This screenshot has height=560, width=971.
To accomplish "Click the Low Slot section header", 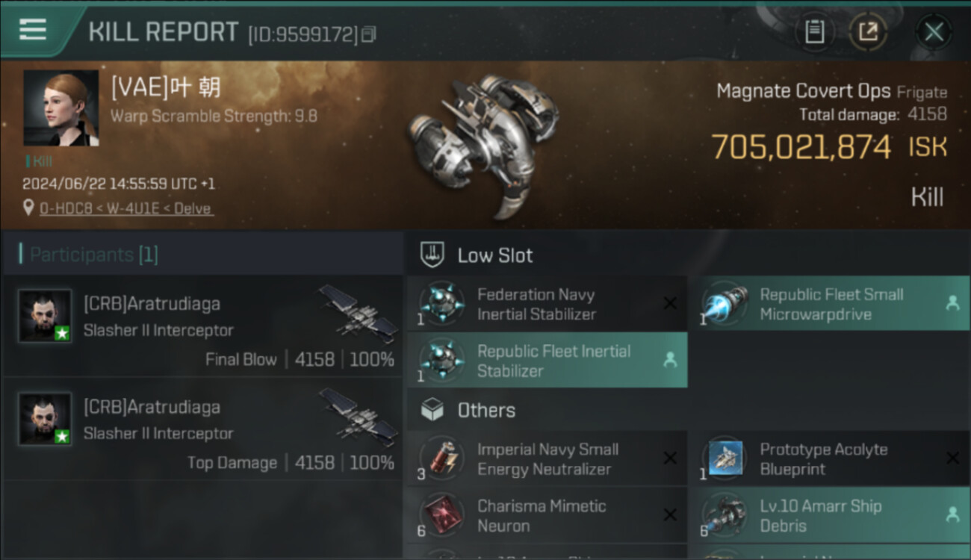I will click(494, 255).
